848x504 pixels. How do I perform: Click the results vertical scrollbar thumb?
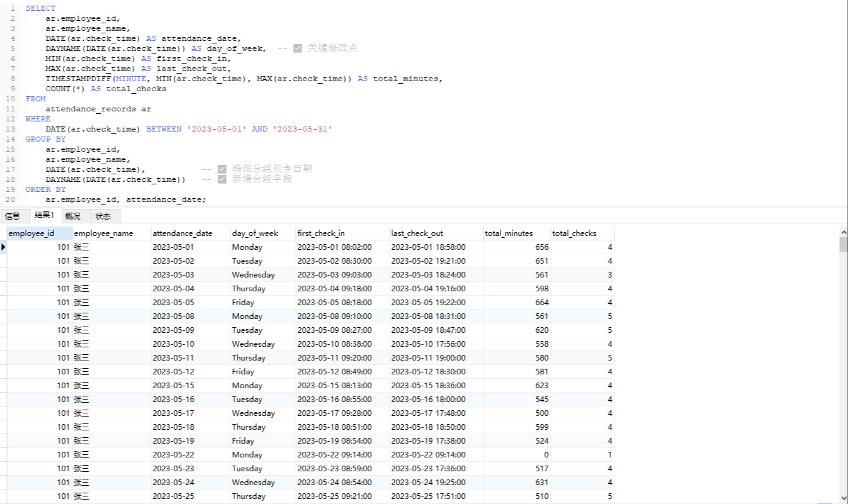843,244
